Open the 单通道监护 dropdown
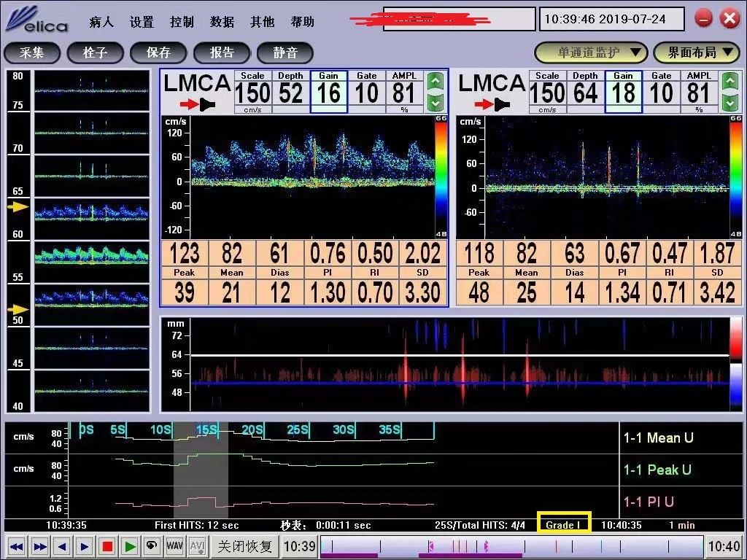The width and height of the screenshot is (747, 560). pos(591,52)
